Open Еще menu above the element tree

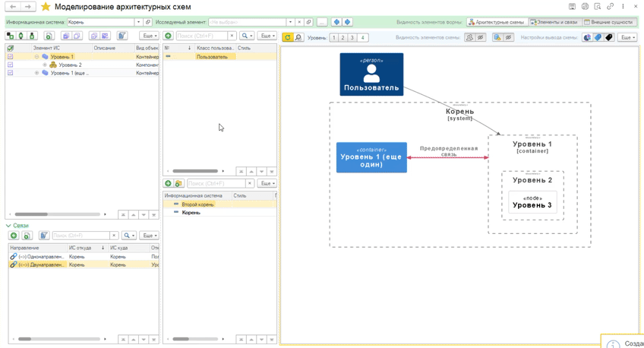(149, 36)
